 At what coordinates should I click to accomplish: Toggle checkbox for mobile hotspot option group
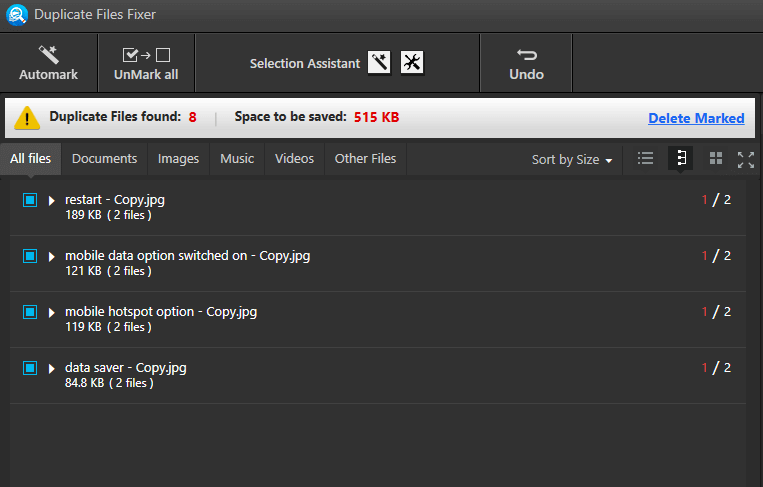click(30, 312)
